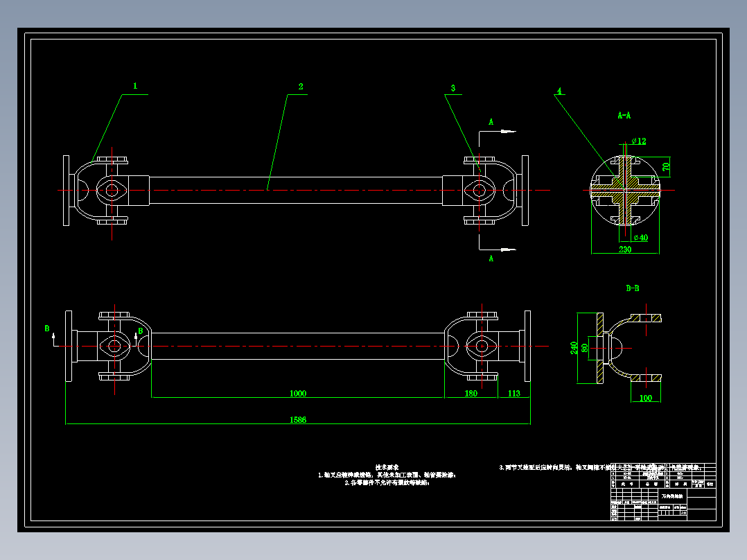Screen dimensions: 747x560
Task: Select the A-A section view title
Action: 624,115
